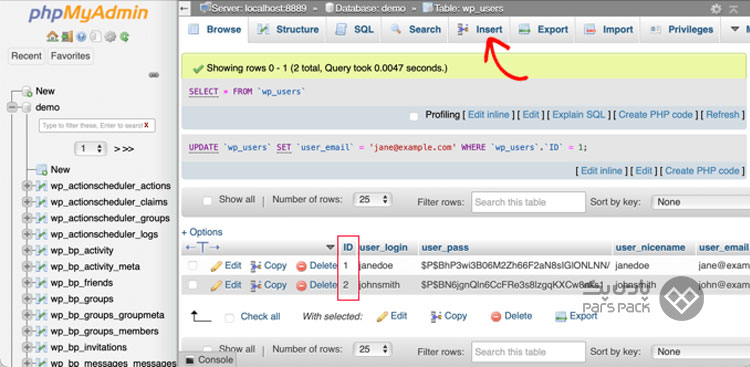Open the Privileges tab
Viewport: 750px width, 367px height.
click(x=681, y=30)
